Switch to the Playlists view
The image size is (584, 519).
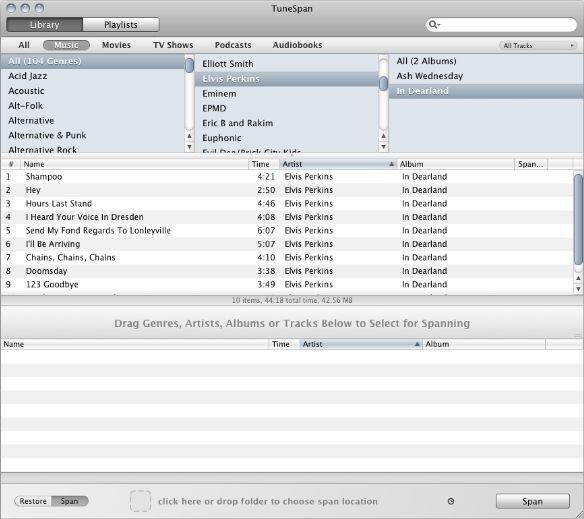[121, 25]
